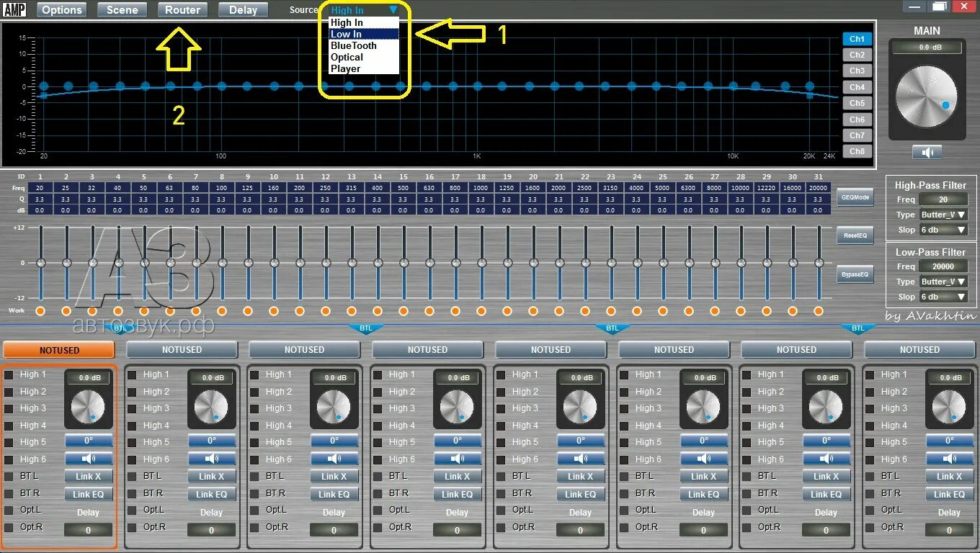The width and height of the screenshot is (980, 553).
Task: Check Opt.L in eighth channel strip
Action: pos(870,510)
